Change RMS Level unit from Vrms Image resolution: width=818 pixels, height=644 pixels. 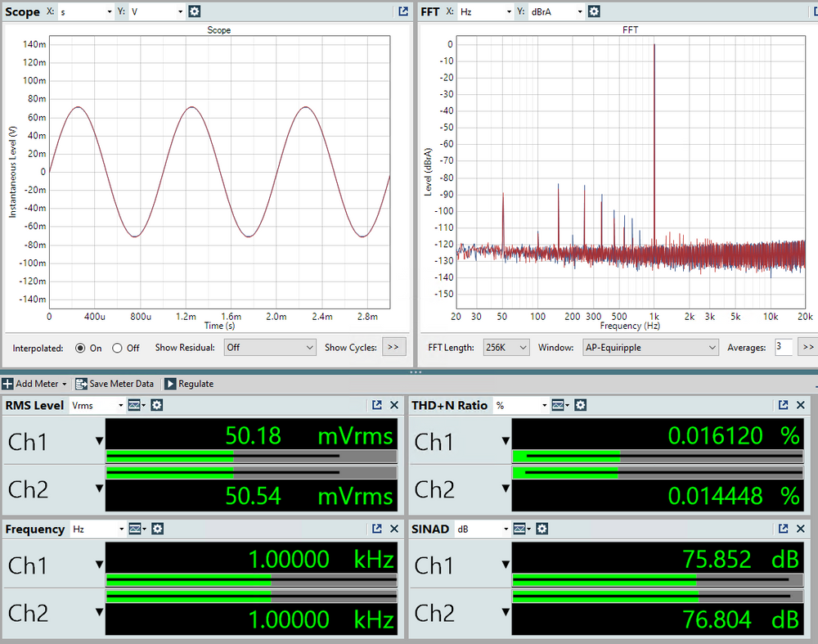pos(97,405)
